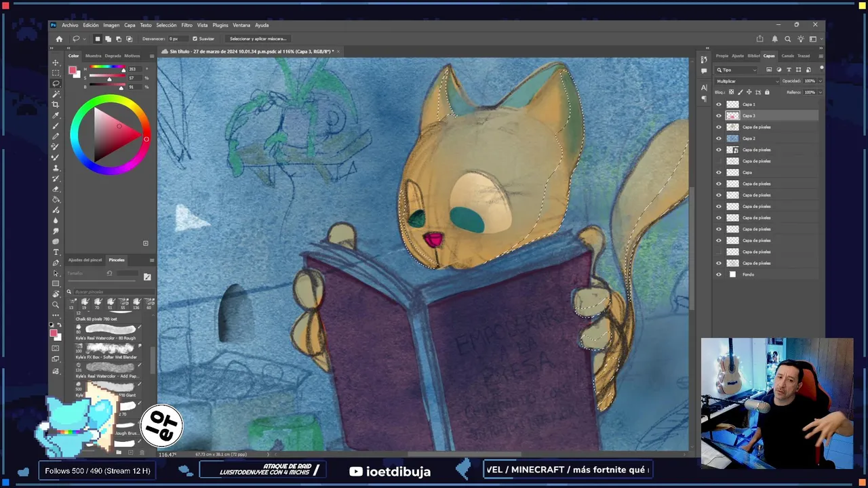Select the Rectangular Marquee tool
868x488 pixels.
tap(56, 73)
